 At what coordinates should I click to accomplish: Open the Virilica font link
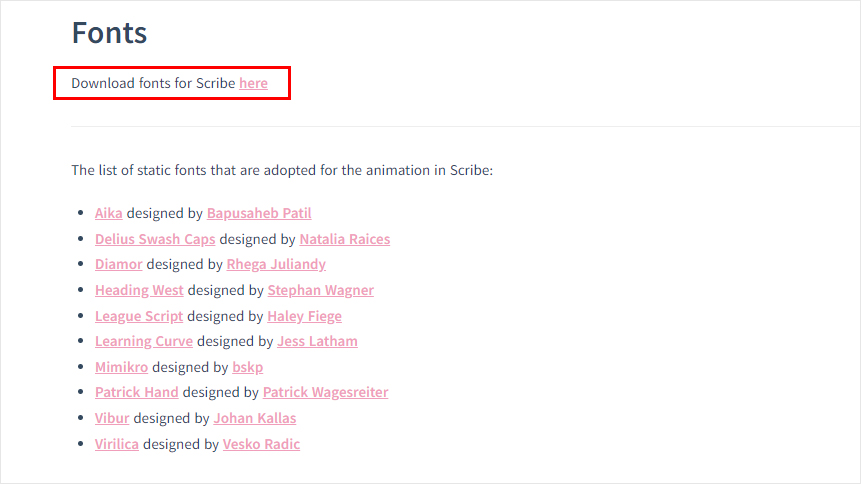[x=117, y=444]
